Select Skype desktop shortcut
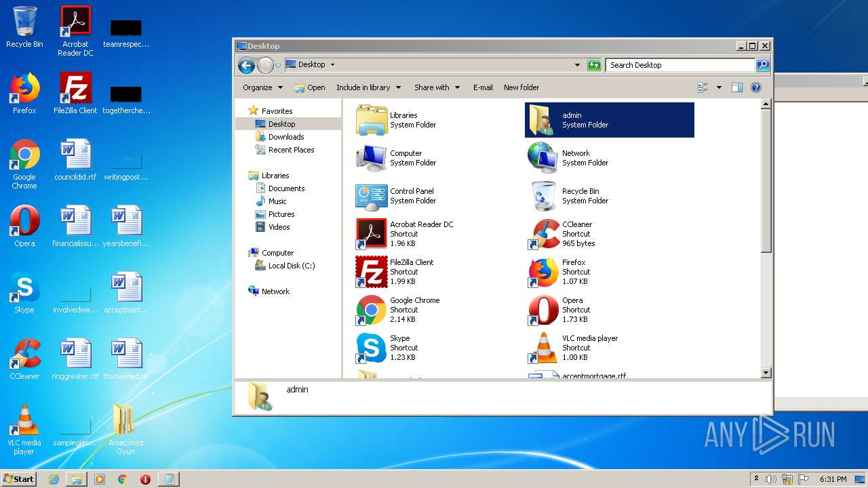Screen dimensions: 868x488 24,293
